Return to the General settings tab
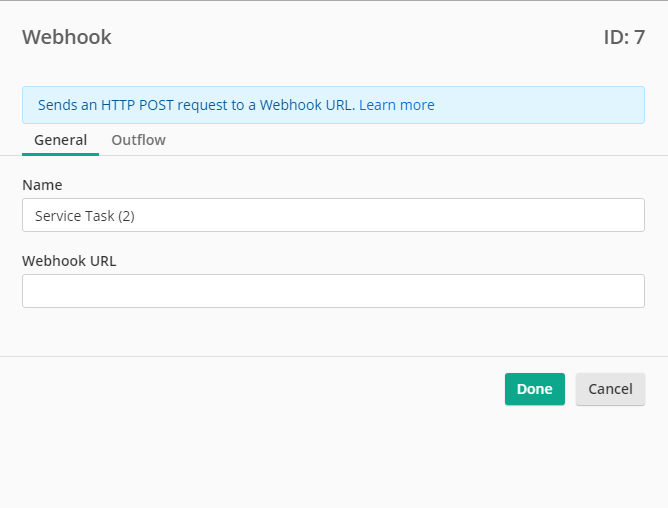Screen dimensions: 668x508 [60, 140]
